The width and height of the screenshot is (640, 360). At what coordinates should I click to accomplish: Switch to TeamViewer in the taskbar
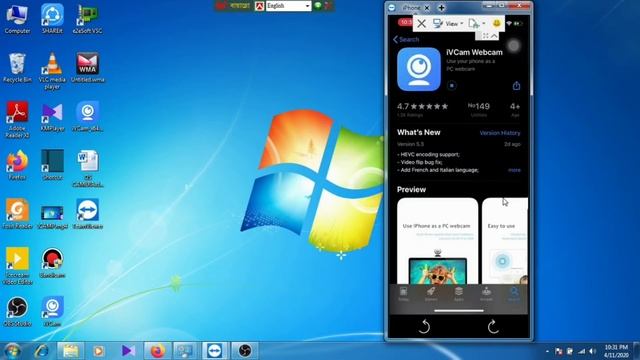coord(215,351)
